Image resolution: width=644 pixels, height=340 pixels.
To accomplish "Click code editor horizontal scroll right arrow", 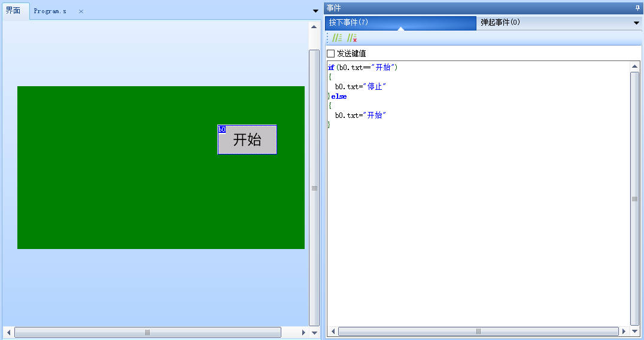I will [x=624, y=331].
